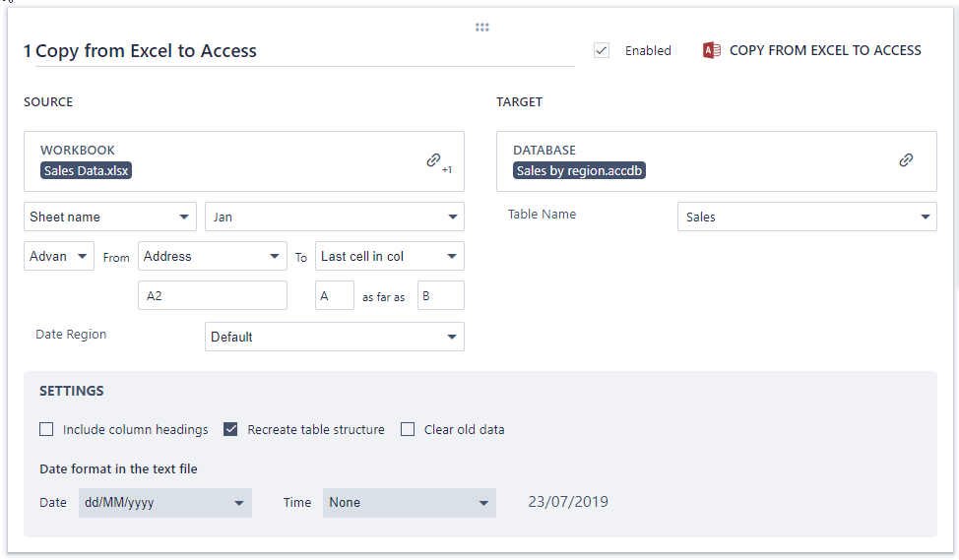The width and height of the screenshot is (959, 560).
Task: Open the Table Name Sales dropdown
Action: (806, 217)
